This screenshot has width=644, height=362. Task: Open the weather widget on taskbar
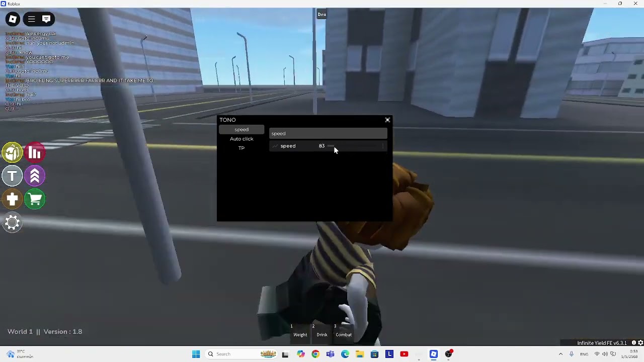coord(19,354)
